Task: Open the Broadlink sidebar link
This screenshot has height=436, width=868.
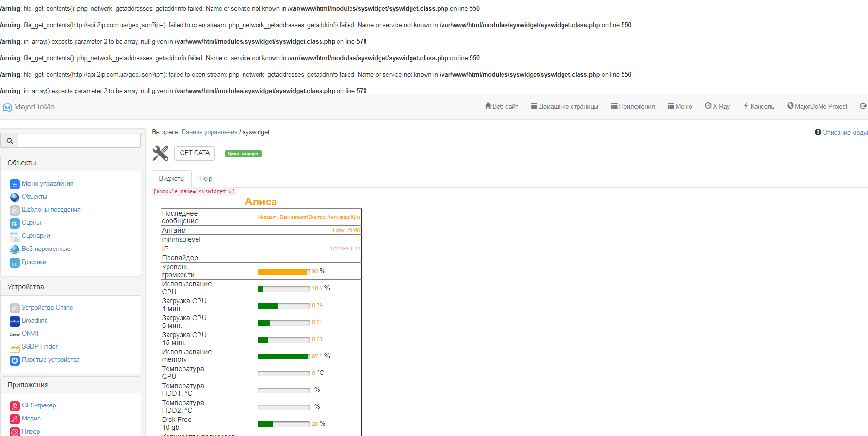Action: (x=34, y=321)
